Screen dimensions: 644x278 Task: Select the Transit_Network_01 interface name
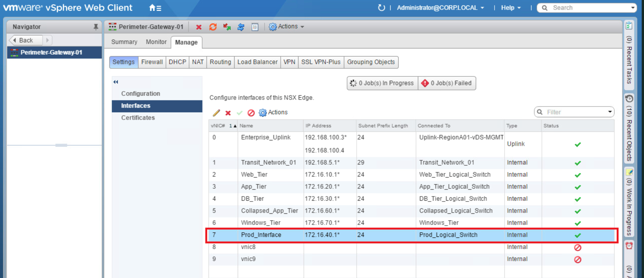268,163
